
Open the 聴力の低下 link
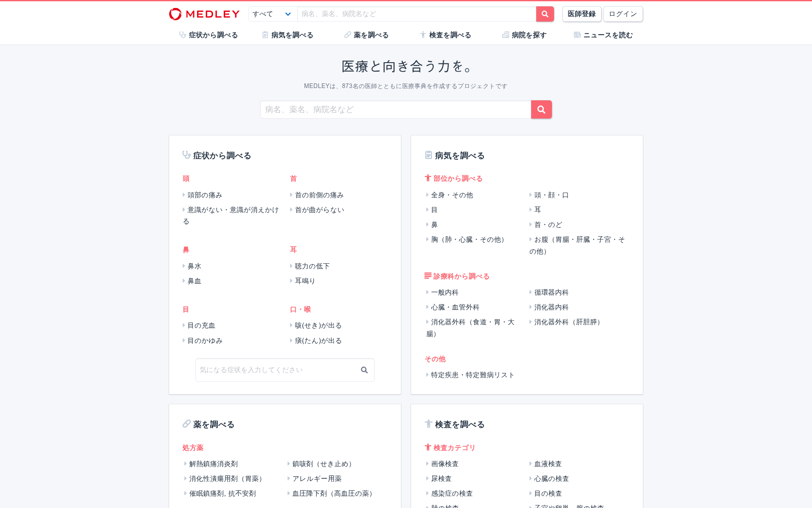point(312,266)
